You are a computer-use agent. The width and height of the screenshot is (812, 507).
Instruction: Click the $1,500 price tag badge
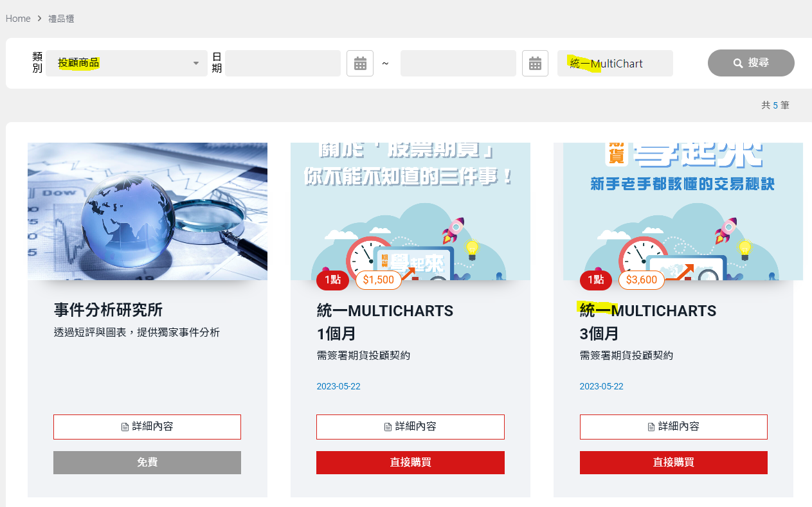378,280
